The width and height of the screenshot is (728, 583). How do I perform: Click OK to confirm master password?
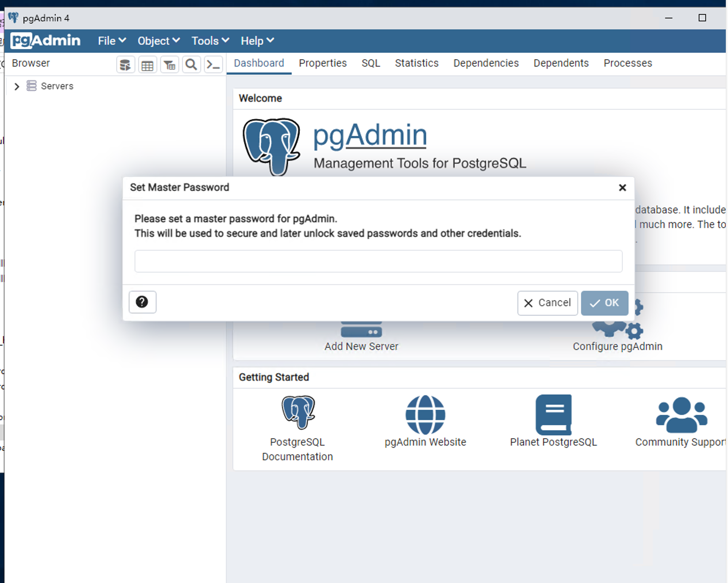point(604,303)
